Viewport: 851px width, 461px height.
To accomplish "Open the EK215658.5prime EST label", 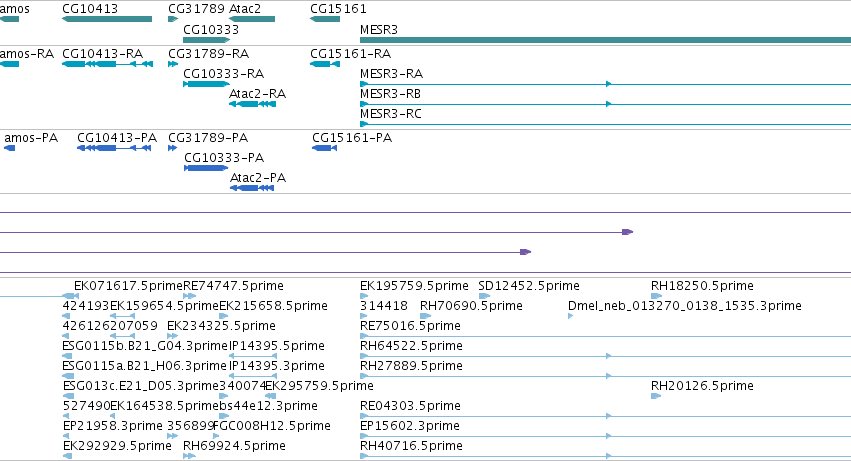I will pos(274,306).
